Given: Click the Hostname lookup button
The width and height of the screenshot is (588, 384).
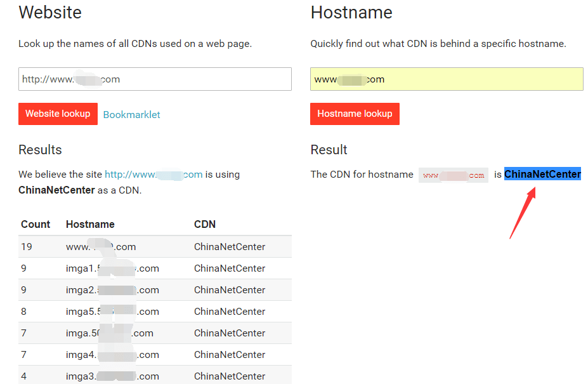Looking at the screenshot, I should (x=355, y=114).
